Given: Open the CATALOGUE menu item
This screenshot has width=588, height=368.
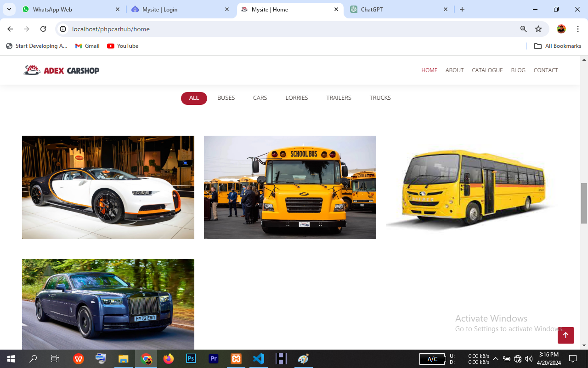Looking at the screenshot, I should coord(487,70).
